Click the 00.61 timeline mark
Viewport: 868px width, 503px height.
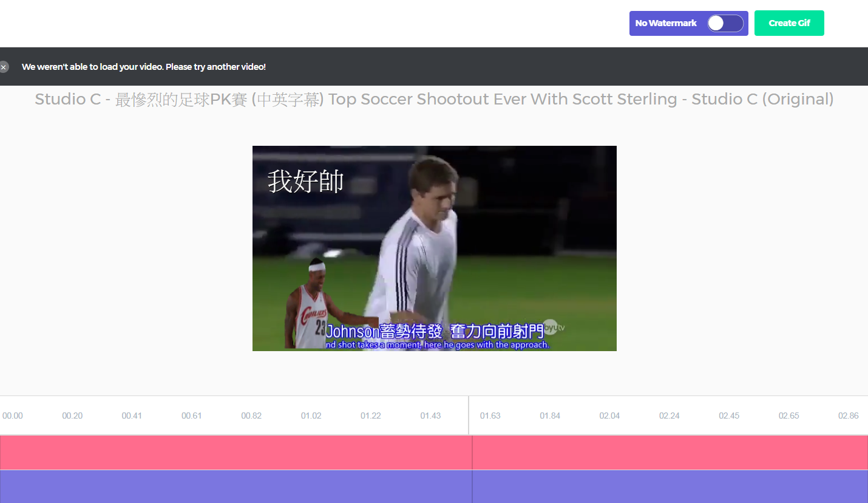pyautogui.click(x=192, y=416)
